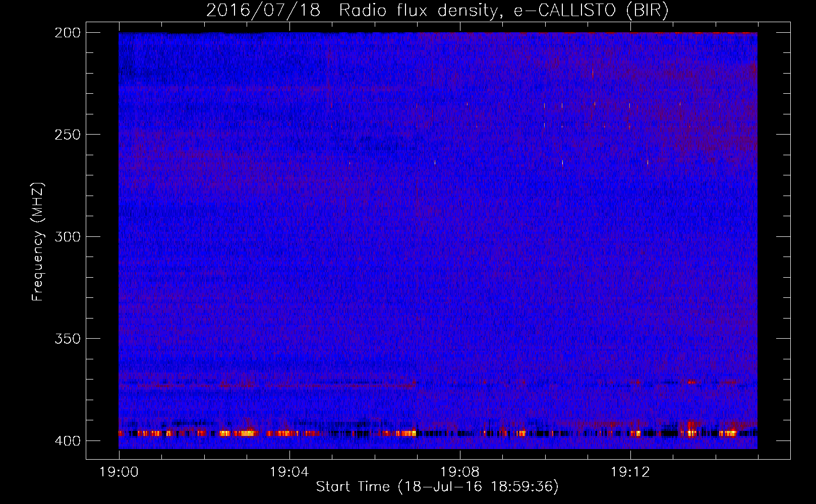Click the plot title '2016/07/18 Radio flux density, e-CALLISTO (BIR)'
The height and width of the screenshot is (504, 816).
[437, 10]
